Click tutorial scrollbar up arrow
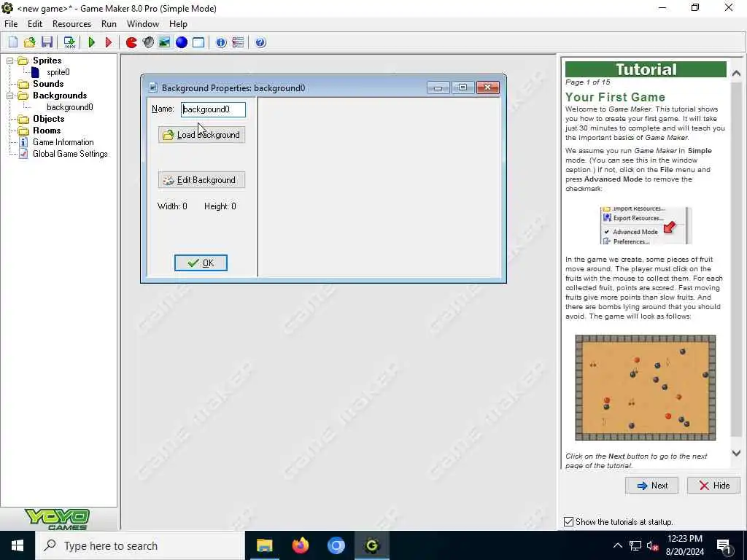The image size is (747, 560). [736, 74]
